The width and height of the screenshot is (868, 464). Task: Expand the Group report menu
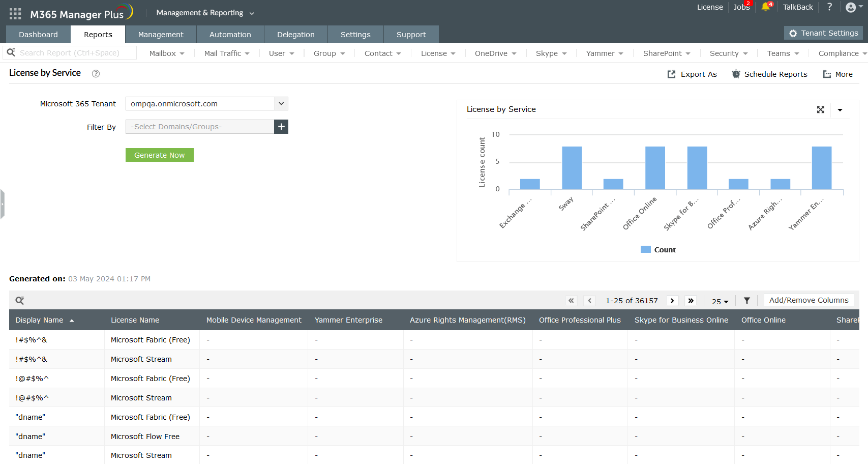tap(330, 53)
